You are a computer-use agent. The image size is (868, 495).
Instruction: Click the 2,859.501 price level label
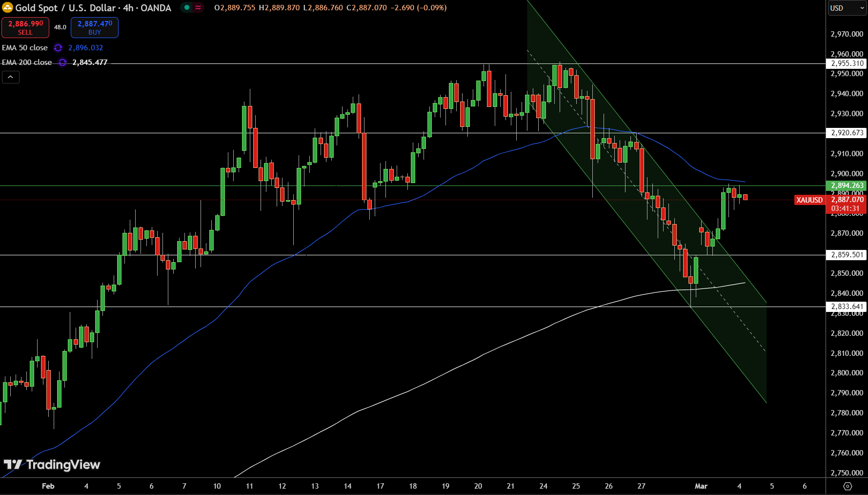point(847,255)
